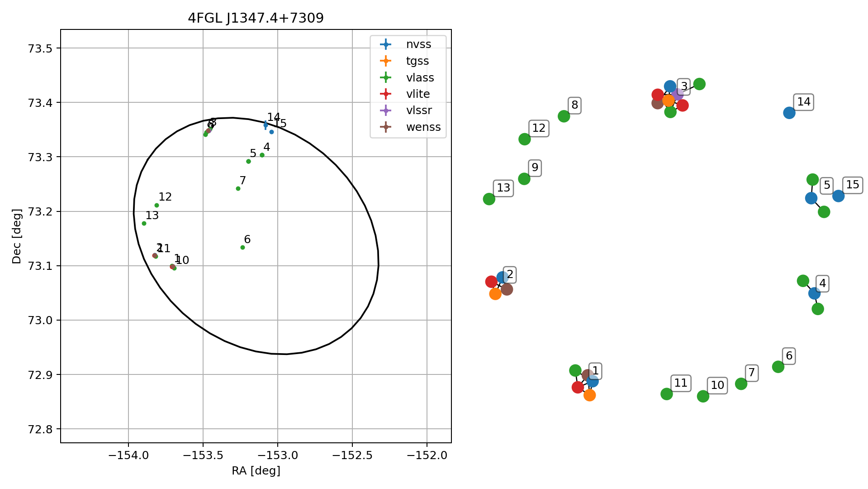The height and width of the screenshot is (489, 868).
Task: Click the blue node in cluster 4
Action: [814, 293]
